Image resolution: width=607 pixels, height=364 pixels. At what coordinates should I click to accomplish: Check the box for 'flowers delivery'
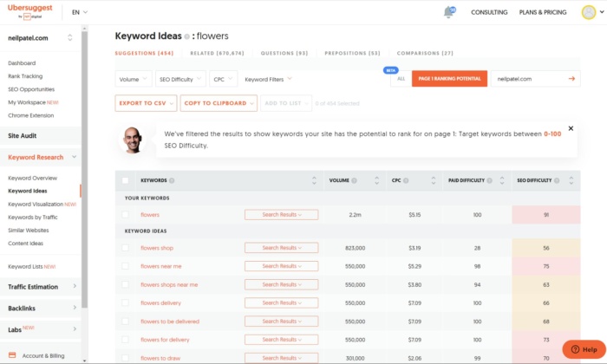point(125,302)
